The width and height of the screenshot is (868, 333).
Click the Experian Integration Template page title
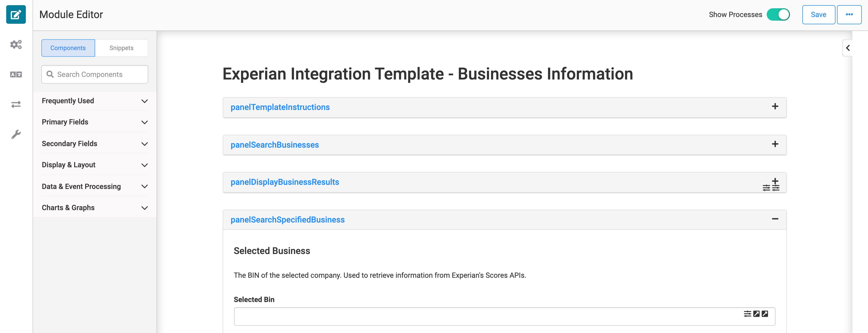point(428,74)
